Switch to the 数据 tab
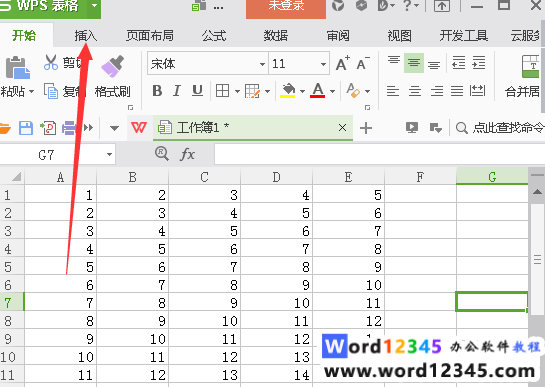The image size is (545, 387). click(x=276, y=35)
